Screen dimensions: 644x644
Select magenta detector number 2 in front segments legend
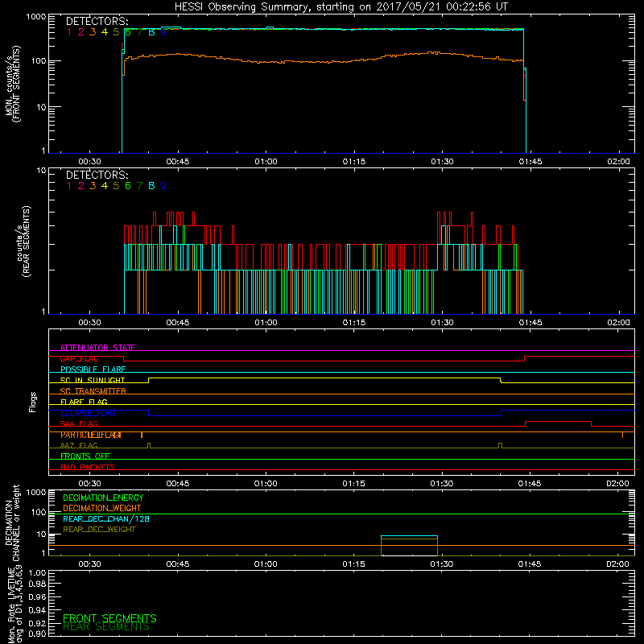coord(81,32)
